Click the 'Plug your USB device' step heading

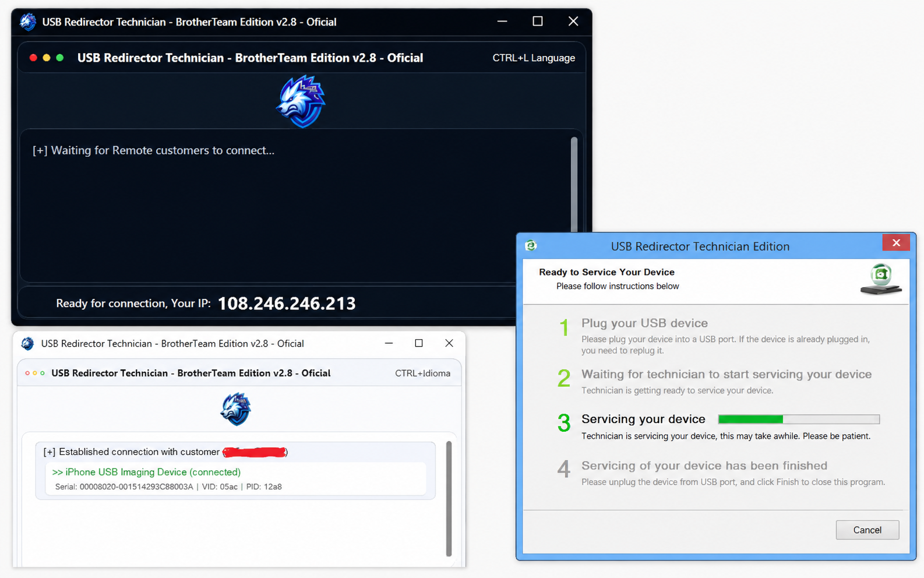point(644,323)
